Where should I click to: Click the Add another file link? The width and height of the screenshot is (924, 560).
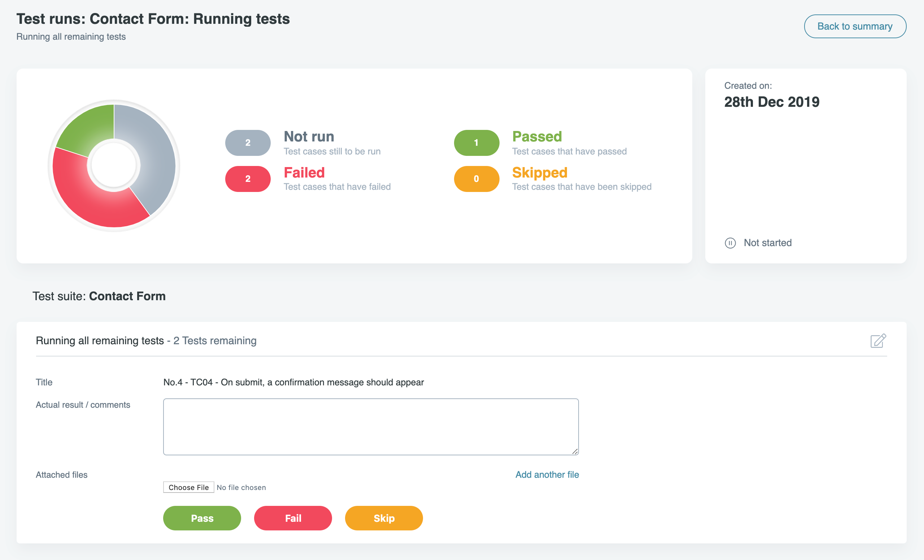546,474
